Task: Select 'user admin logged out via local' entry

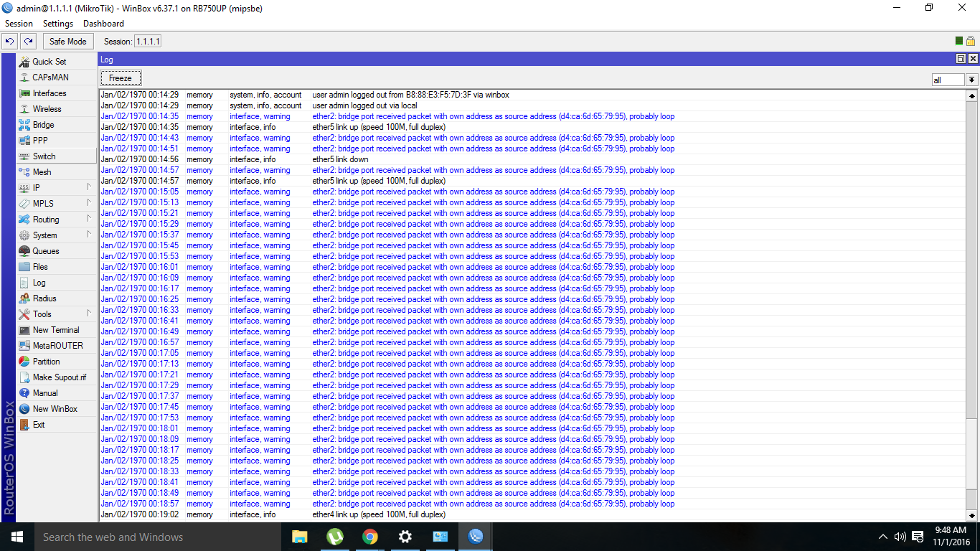Action: [x=532, y=105]
